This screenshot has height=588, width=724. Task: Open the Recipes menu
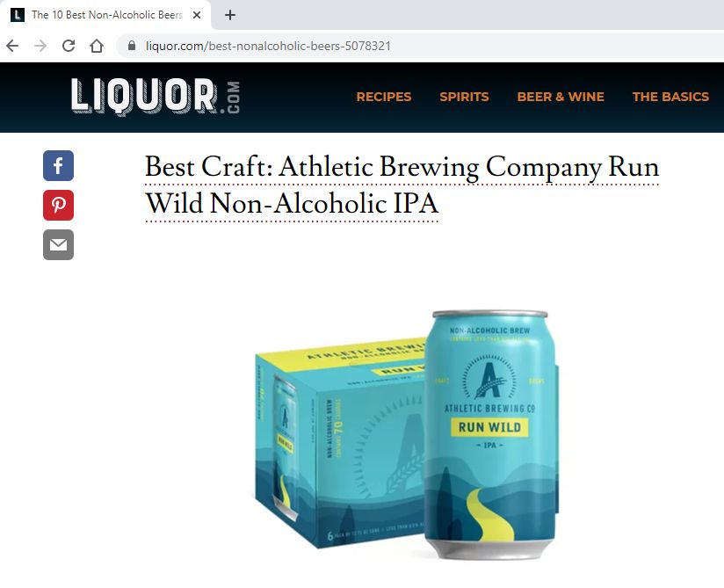(x=384, y=97)
